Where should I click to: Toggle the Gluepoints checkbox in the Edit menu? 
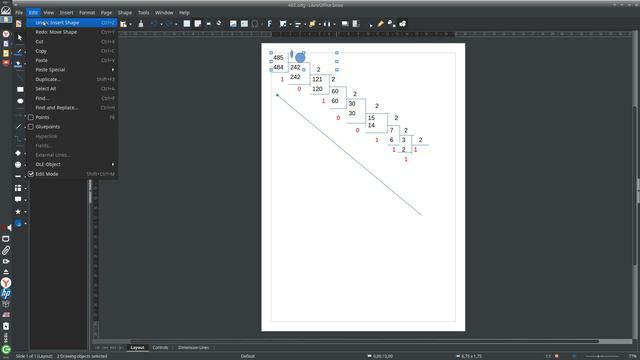[31, 127]
